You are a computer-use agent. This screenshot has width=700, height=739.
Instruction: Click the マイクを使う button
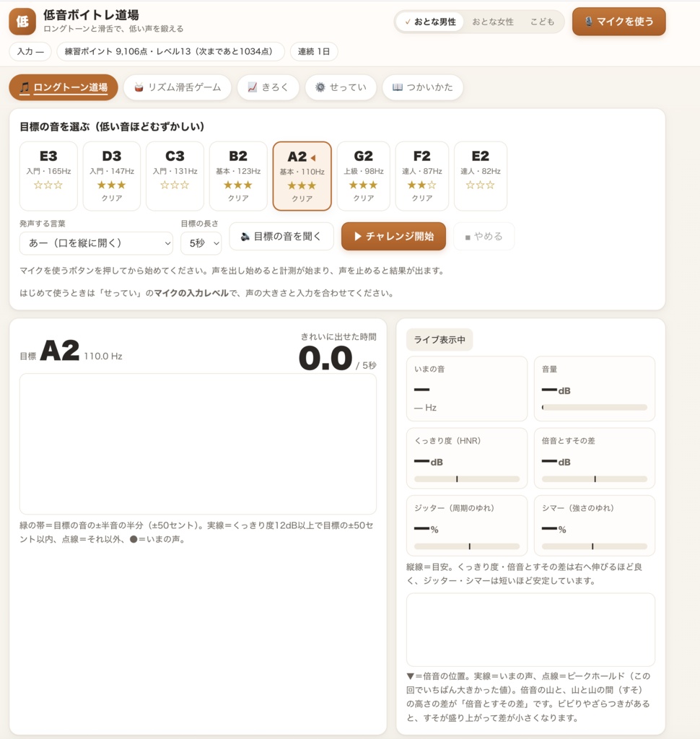pyautogui.click(x=619, y=22)
